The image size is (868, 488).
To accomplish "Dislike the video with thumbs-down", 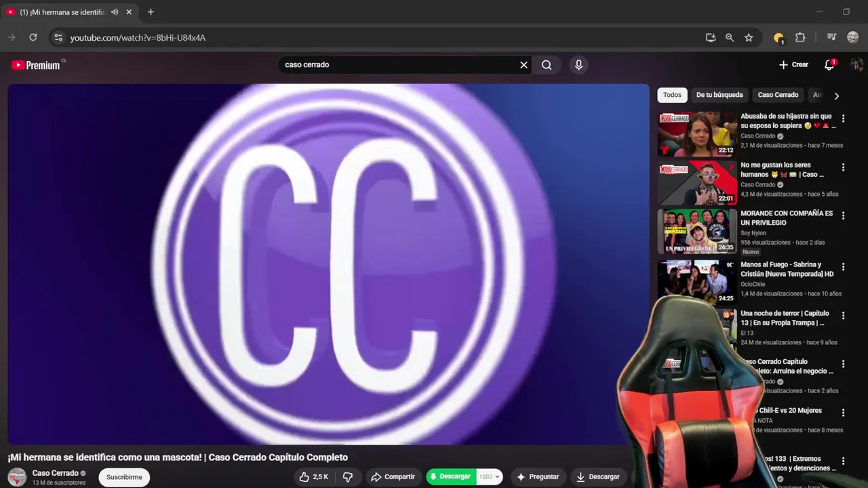I will click(348, 476).
